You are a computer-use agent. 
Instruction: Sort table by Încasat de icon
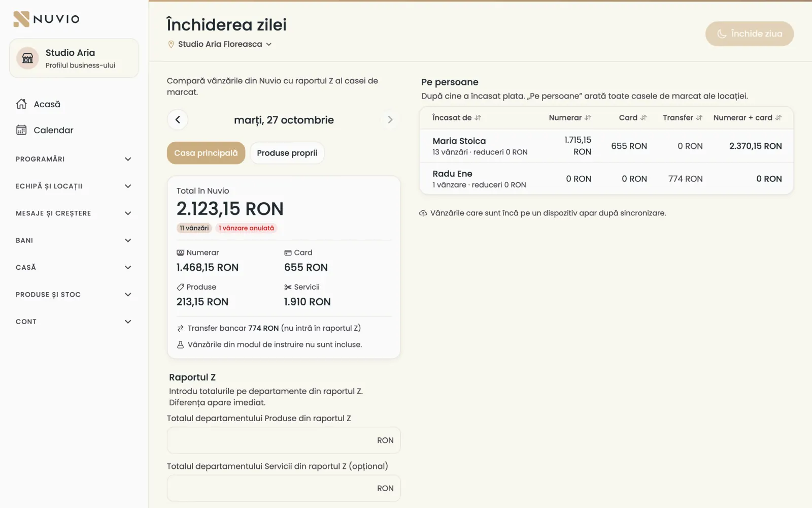coord(478,118)
